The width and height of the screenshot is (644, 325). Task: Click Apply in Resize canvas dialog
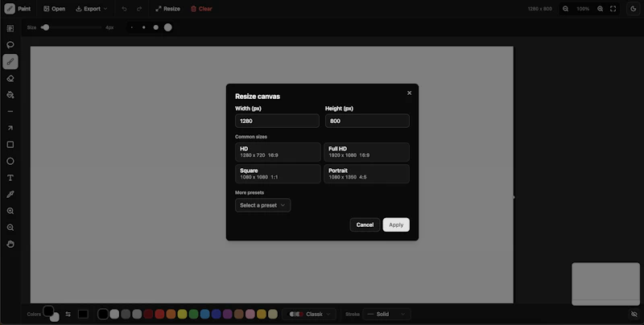(396, 225)
